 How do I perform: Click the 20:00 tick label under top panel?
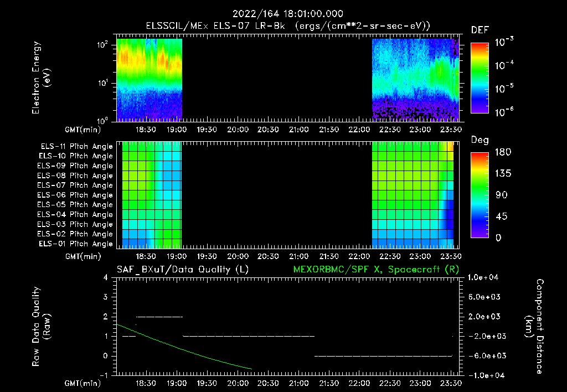238,130
